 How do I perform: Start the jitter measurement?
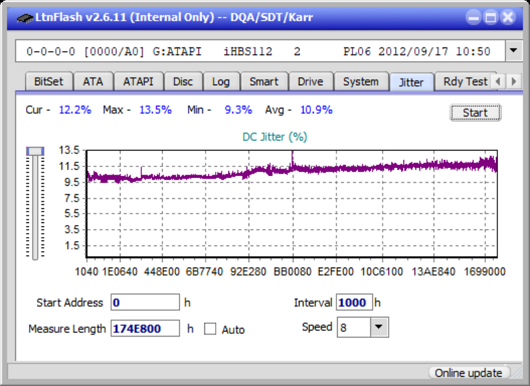point(475,113)
